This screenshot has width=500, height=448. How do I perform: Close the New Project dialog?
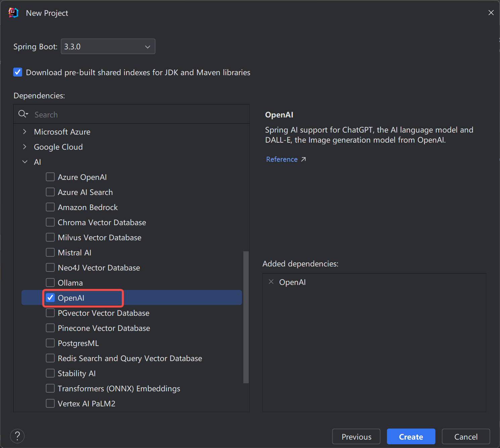point(491,13)
